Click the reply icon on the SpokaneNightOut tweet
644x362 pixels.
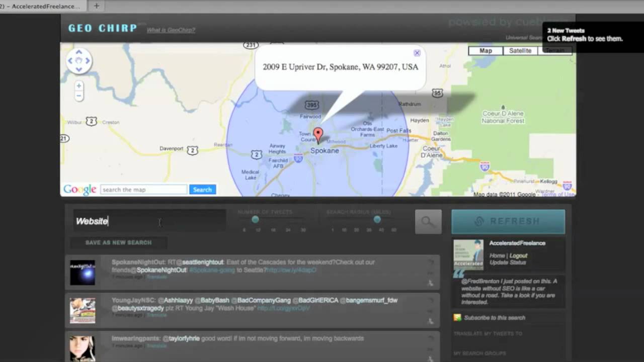[431, 262]
